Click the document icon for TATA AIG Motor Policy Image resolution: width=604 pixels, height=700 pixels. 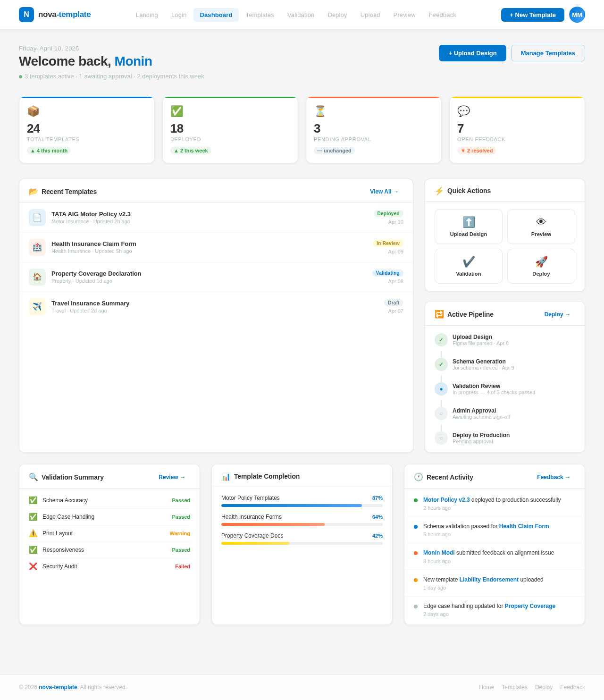pos(37,218)
